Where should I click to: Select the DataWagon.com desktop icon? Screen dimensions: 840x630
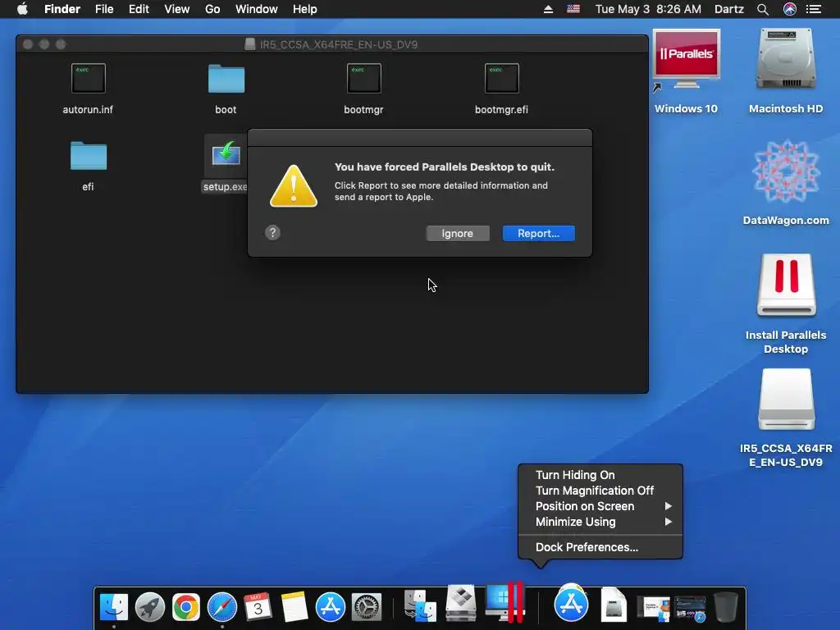[x=786, y=171]
